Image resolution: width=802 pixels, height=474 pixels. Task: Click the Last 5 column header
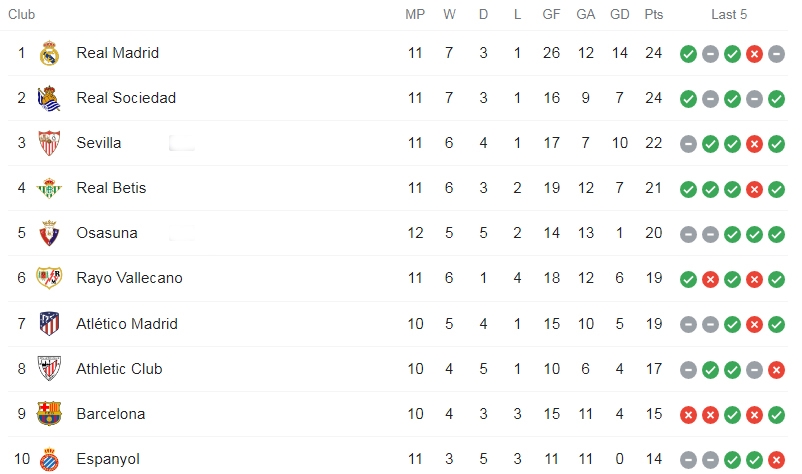coord(729,14)
